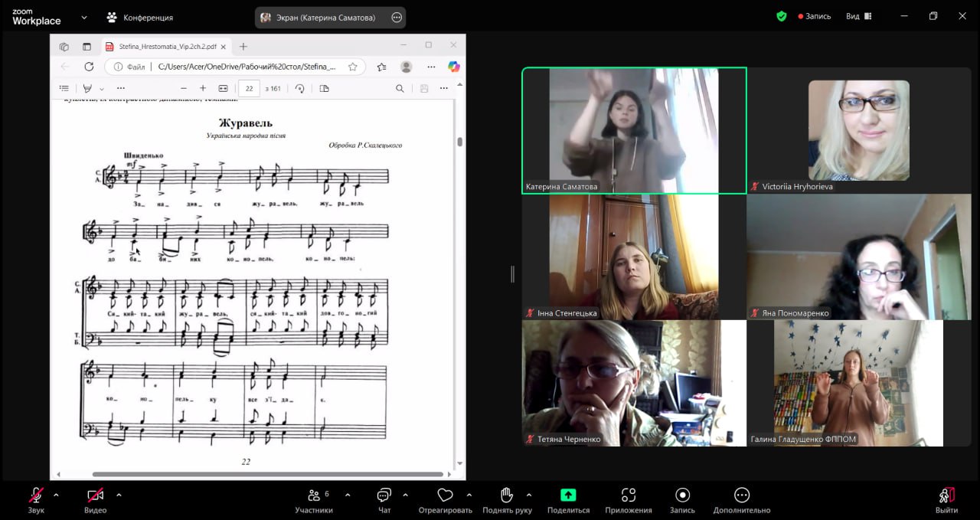The image size is (980, 520).
Task: Open a new browser tab
Action: [x=243, y=46]
